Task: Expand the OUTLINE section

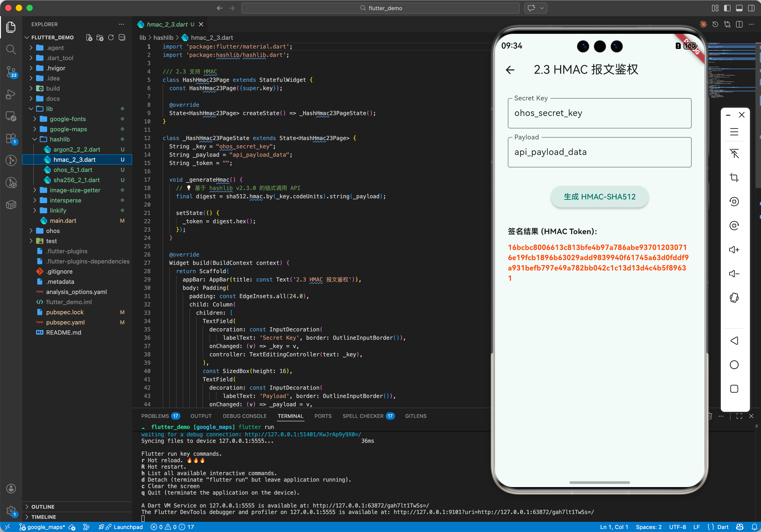Action: pos(43,507)
